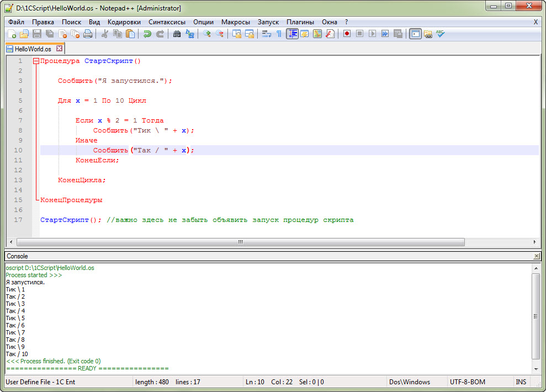Play the recorded macro
Screen dimensions: 546x392
click(373, 34)
